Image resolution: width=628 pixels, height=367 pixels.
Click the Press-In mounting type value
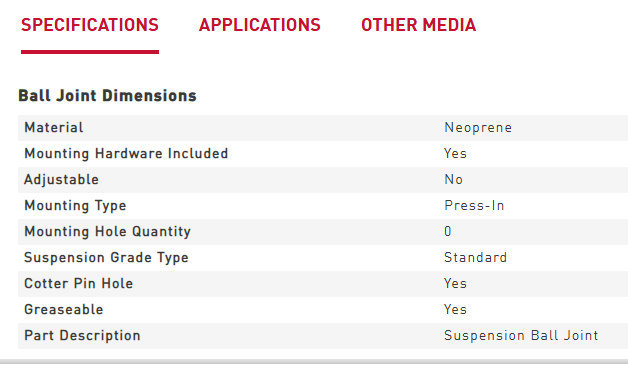474,206
